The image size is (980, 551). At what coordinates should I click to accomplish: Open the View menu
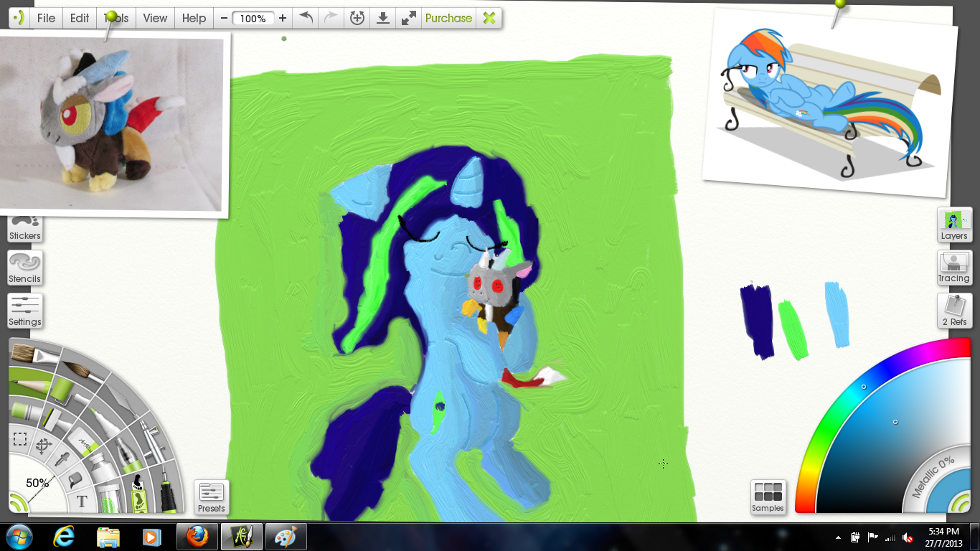tap(155, 18)
